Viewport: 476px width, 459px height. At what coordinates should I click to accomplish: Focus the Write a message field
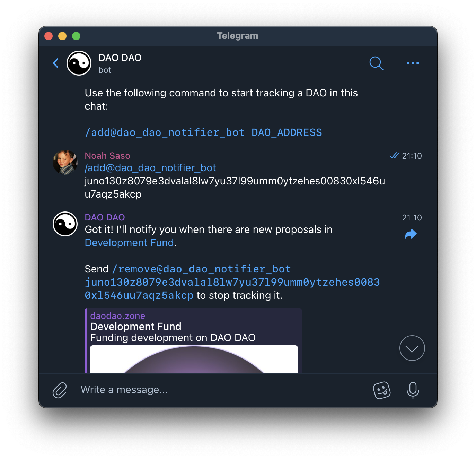208,390
